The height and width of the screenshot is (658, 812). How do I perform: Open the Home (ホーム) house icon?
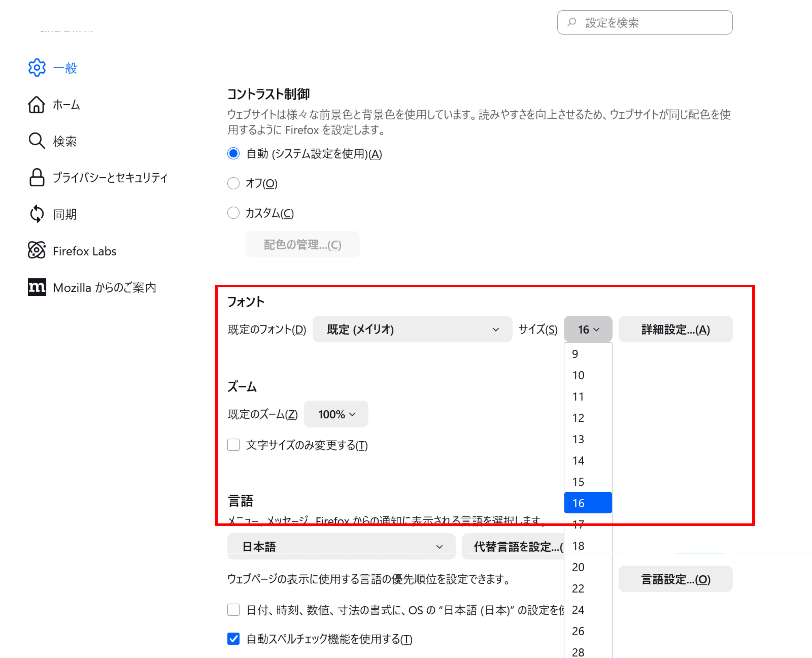point(36,104)
